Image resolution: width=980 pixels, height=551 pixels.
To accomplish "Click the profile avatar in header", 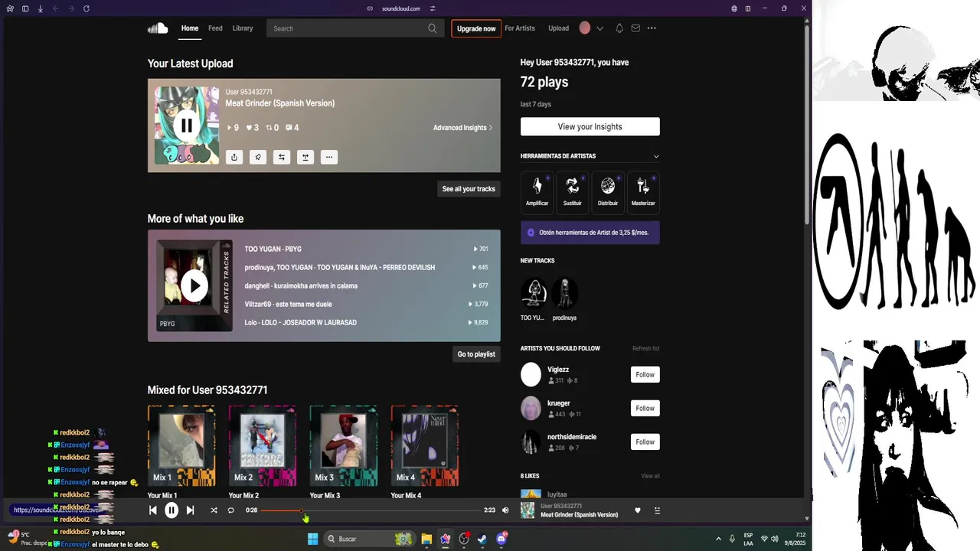I will [x=585, y=28].
